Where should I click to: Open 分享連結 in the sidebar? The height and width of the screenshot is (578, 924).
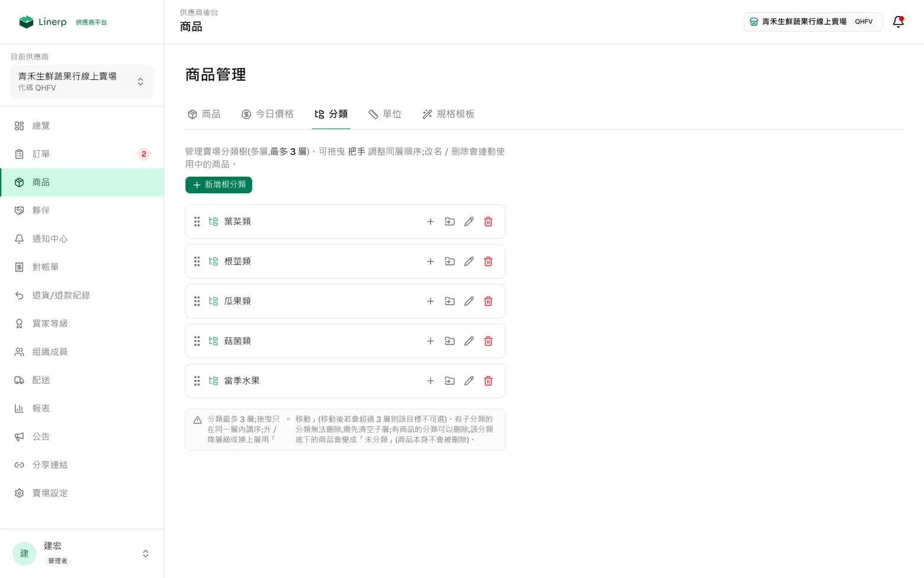82,465
